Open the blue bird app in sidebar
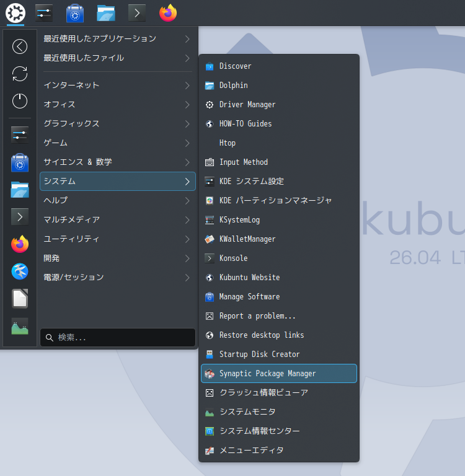 [x=20, y=271]
